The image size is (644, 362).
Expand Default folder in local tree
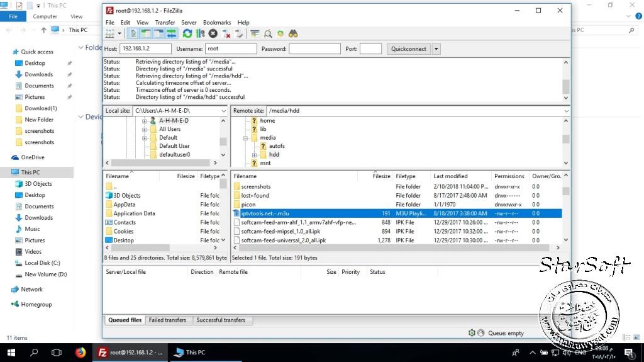144,139
